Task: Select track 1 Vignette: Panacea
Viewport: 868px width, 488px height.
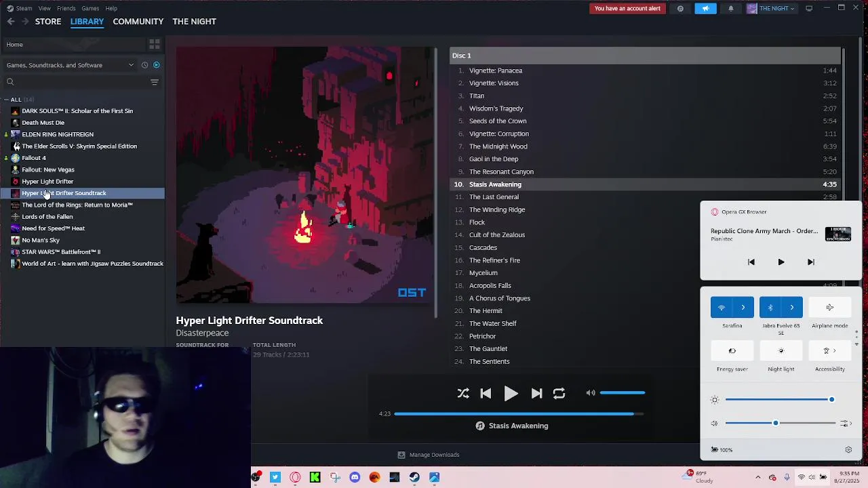Action: [646, 70]
